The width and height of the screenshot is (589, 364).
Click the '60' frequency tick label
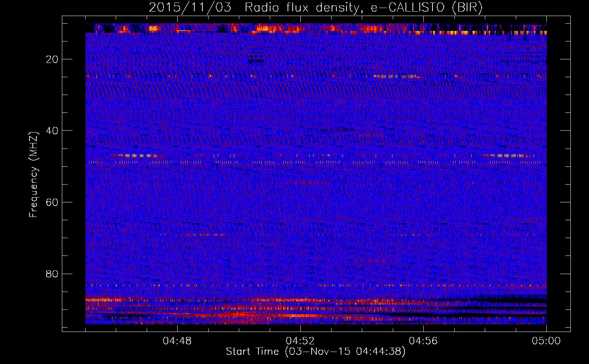point(52,202)
